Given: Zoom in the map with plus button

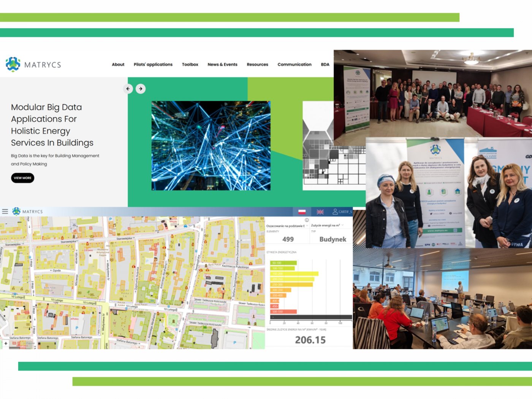Looking at the screenshot, I should [6, 343].
